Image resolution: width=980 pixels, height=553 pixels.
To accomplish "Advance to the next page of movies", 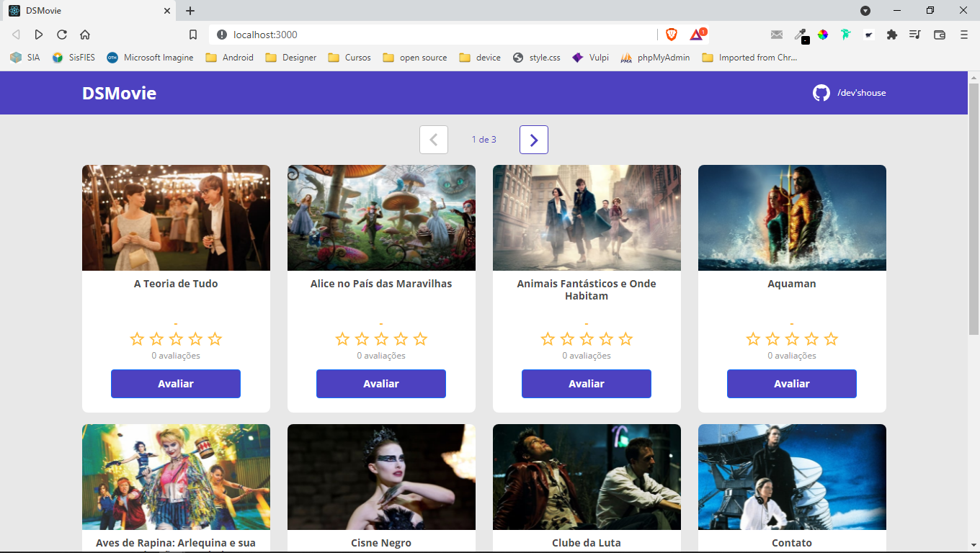I will click(x=533, y=140).
